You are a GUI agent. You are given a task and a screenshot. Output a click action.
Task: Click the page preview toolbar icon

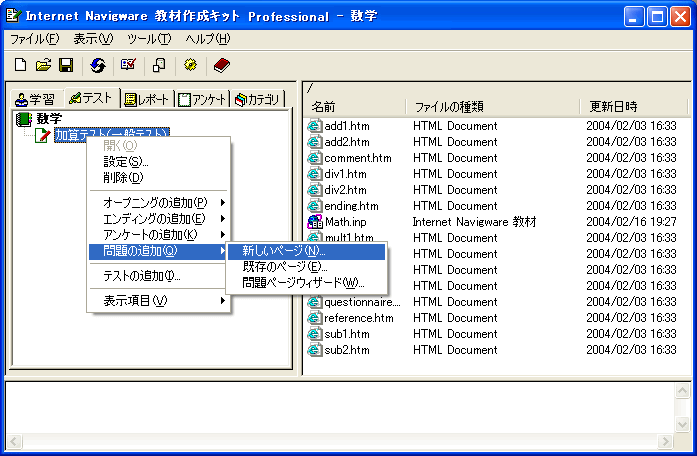(x=159, y=65)
